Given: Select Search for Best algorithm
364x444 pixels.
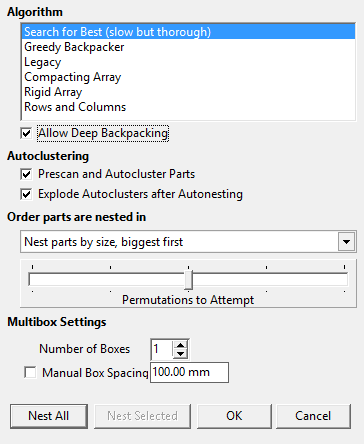Looking at the screenshot, I should (x=189, y=32).
